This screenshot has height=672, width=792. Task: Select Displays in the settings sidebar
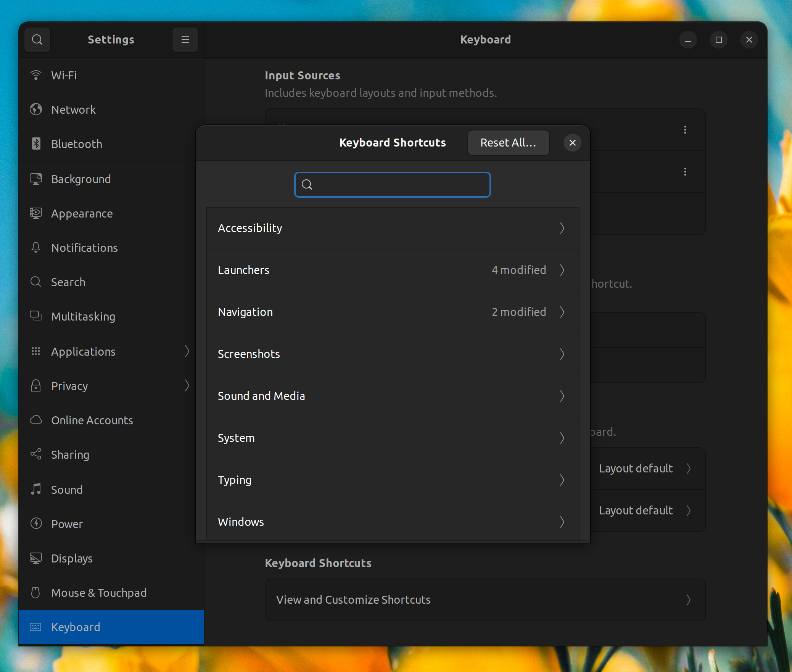pyautogui.click(x=111, y=558)
